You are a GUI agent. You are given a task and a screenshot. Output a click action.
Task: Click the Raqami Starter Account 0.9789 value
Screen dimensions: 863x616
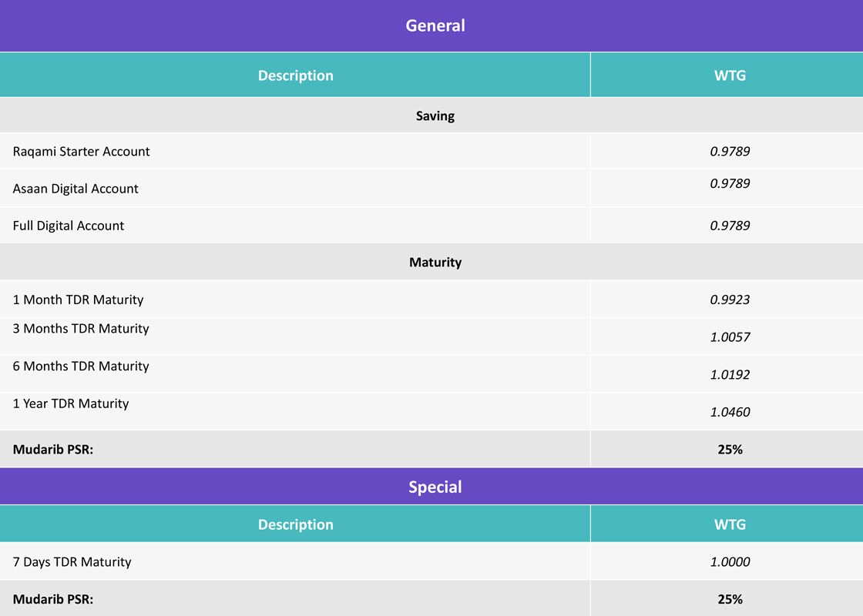pos(730,152)
